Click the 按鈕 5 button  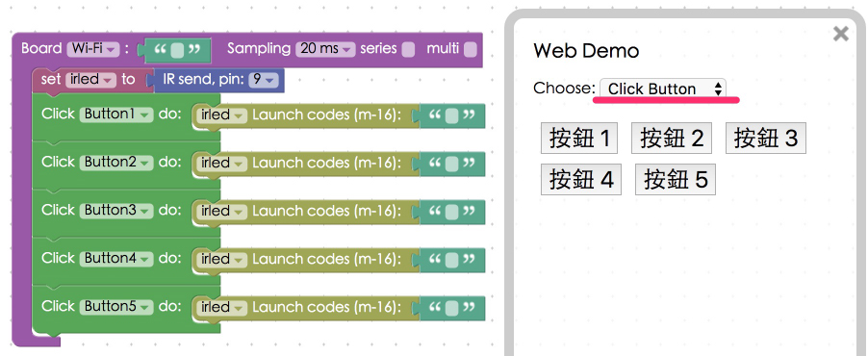click(x=676, y=179)
